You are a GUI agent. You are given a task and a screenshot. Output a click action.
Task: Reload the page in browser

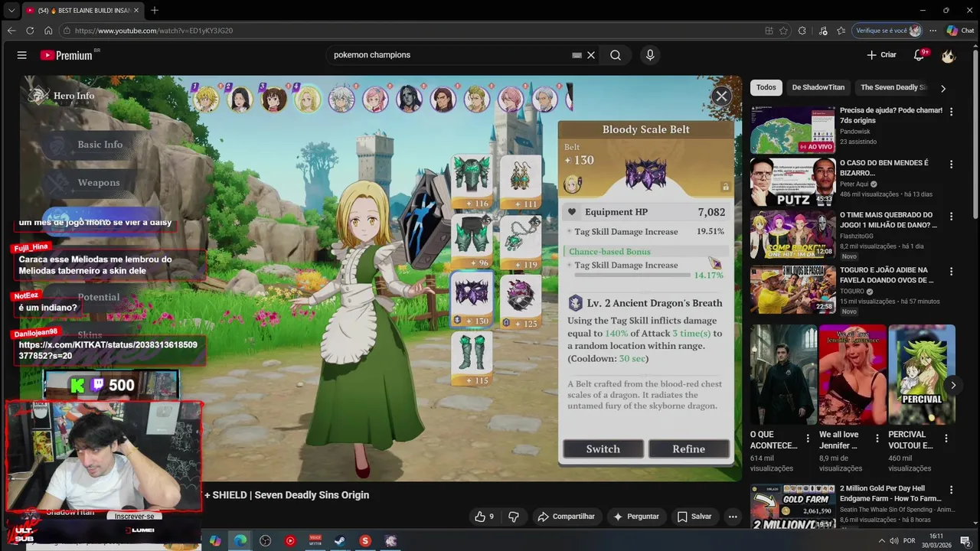[30, 31]
